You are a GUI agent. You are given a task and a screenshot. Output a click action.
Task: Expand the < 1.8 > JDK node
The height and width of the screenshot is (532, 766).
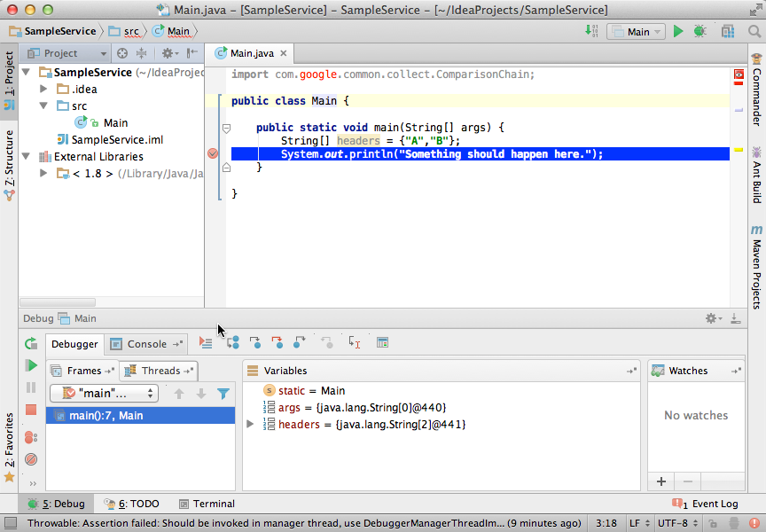click(43, 173)
